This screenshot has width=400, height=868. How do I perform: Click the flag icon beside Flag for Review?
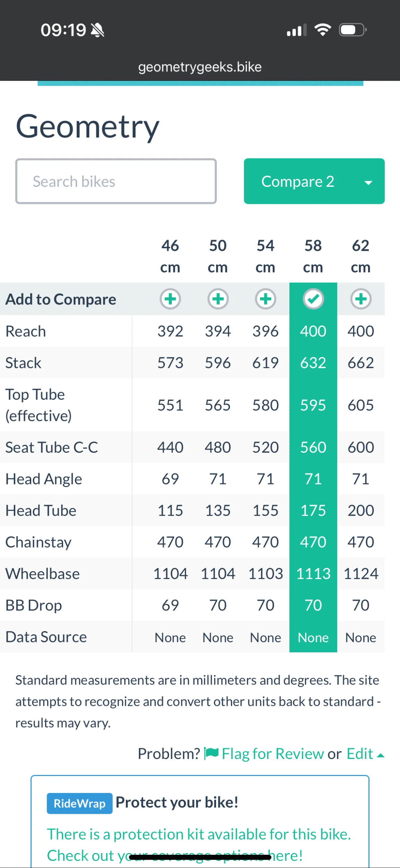[x=211, y=754]
